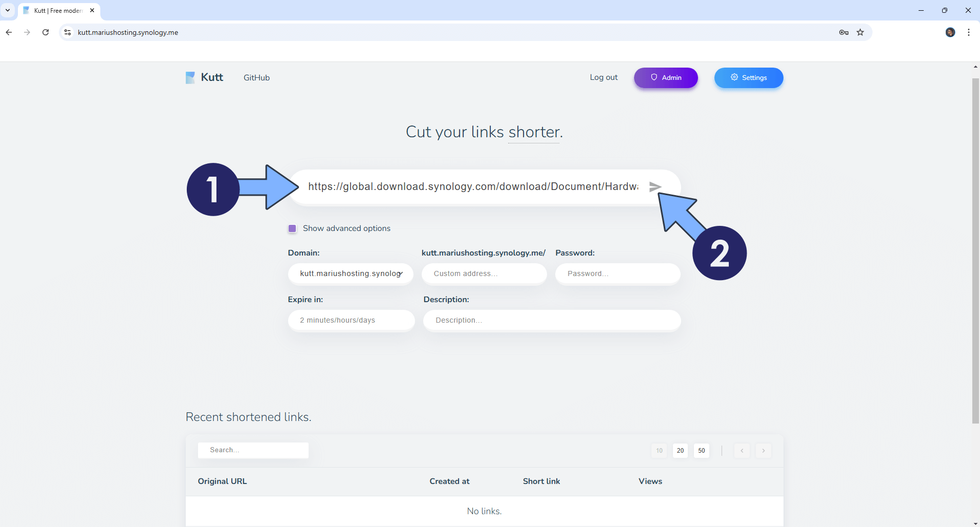Click the Custom address field
This screenshot has width=980, height=527.
(x=484, y=273)
